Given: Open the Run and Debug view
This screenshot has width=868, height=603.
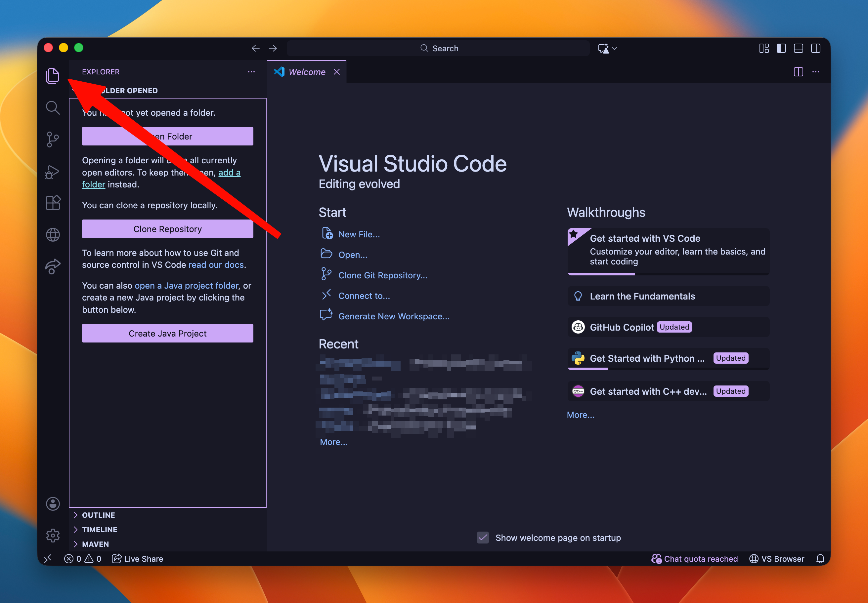Looking at the screenshot, I should pyautogui.click(x=53, y=172).
